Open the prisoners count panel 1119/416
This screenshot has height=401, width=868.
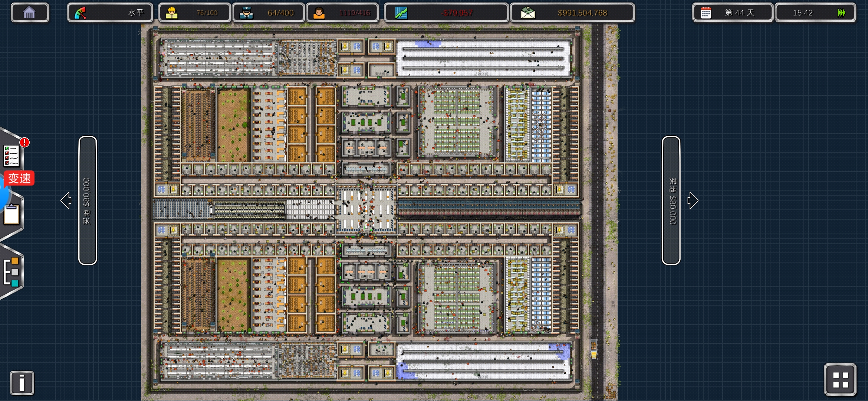[x=342, y=13]
